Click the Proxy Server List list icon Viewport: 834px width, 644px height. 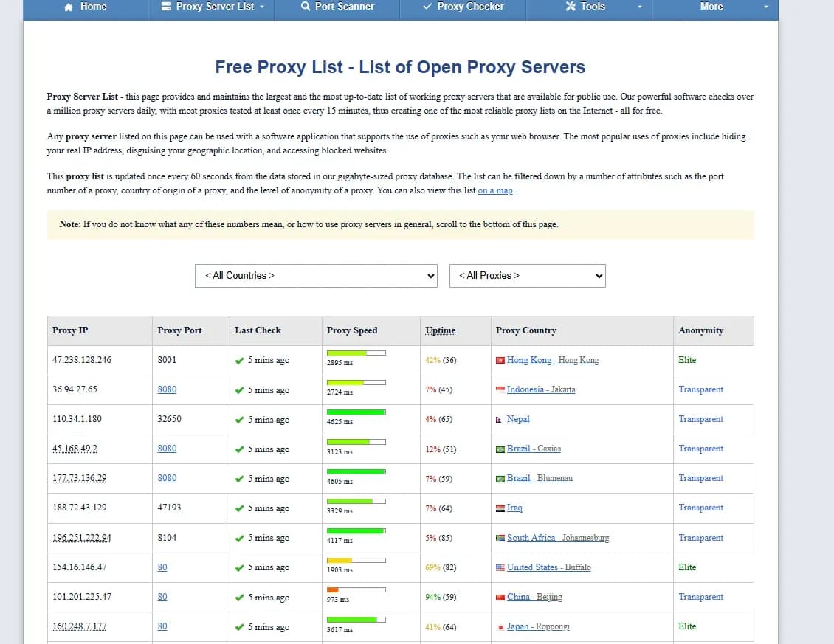168,7
